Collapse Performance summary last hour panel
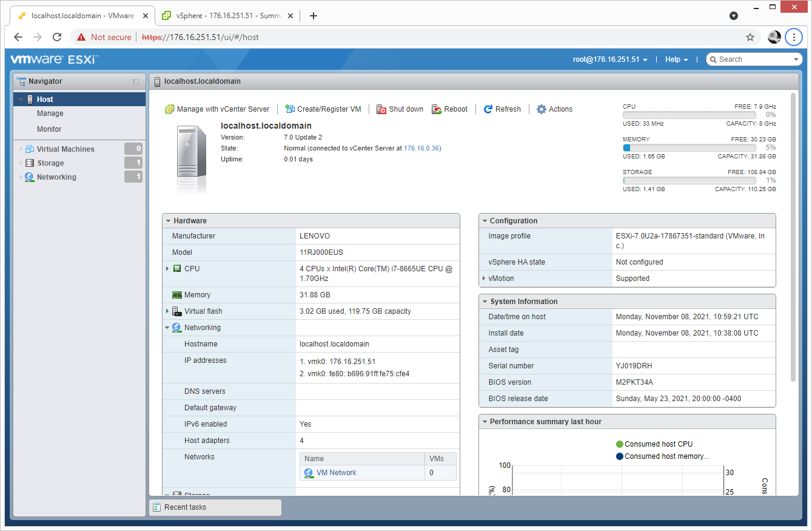 (485, 422)
